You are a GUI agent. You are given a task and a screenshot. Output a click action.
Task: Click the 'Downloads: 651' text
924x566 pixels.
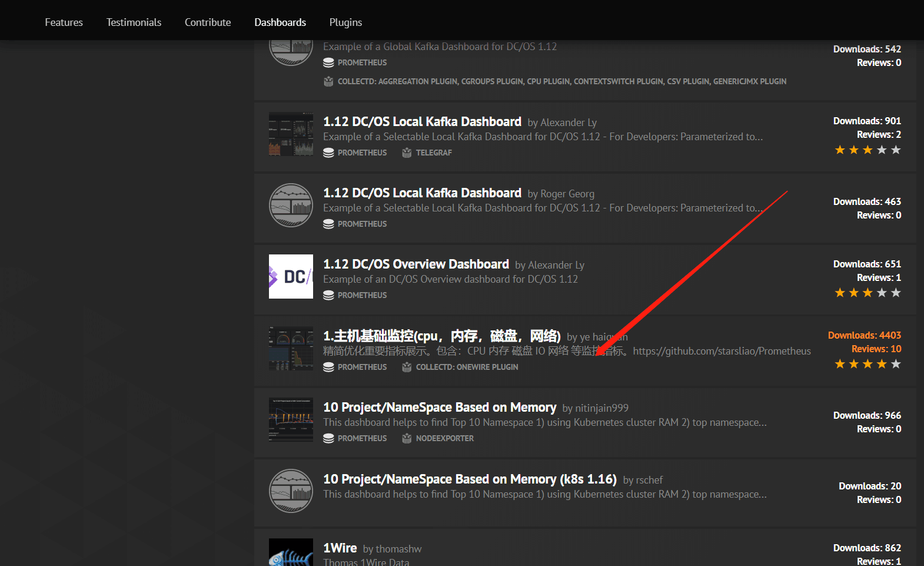(867, 264)
